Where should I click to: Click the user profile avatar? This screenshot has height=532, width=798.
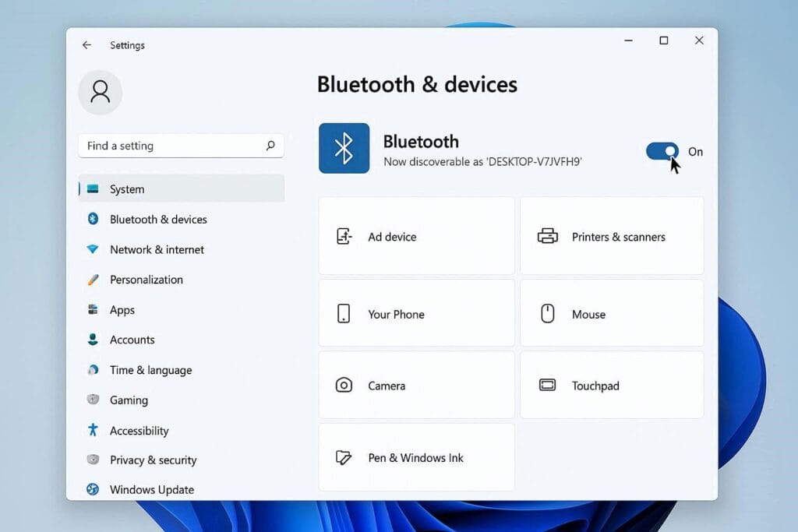[x=100, y=92]
